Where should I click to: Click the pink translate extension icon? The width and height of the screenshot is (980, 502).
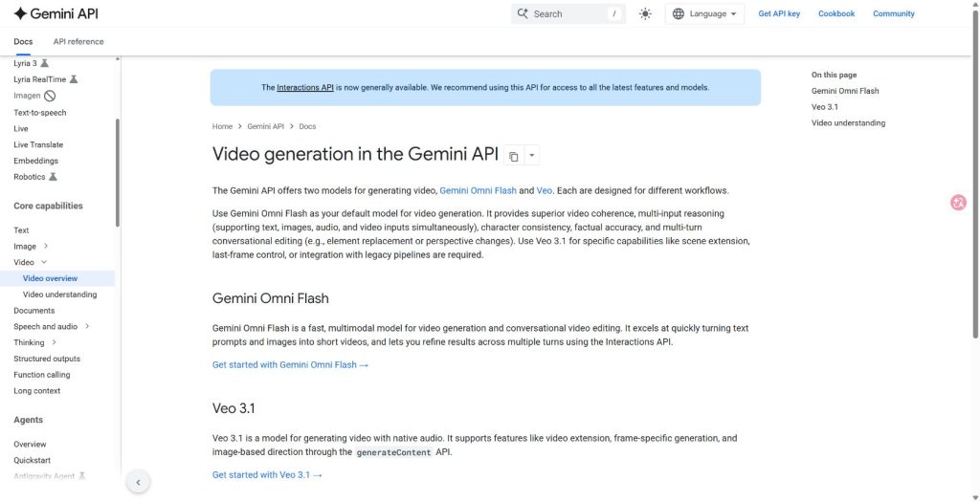(958, 203)
